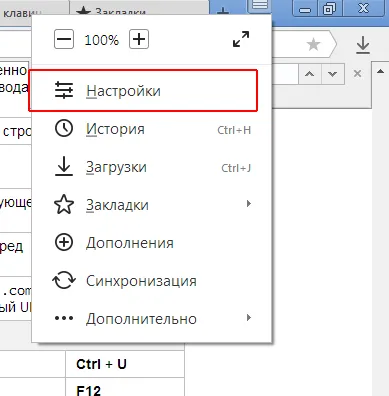
Task: Open a new tab with plus button
Action: pos(223,12)
